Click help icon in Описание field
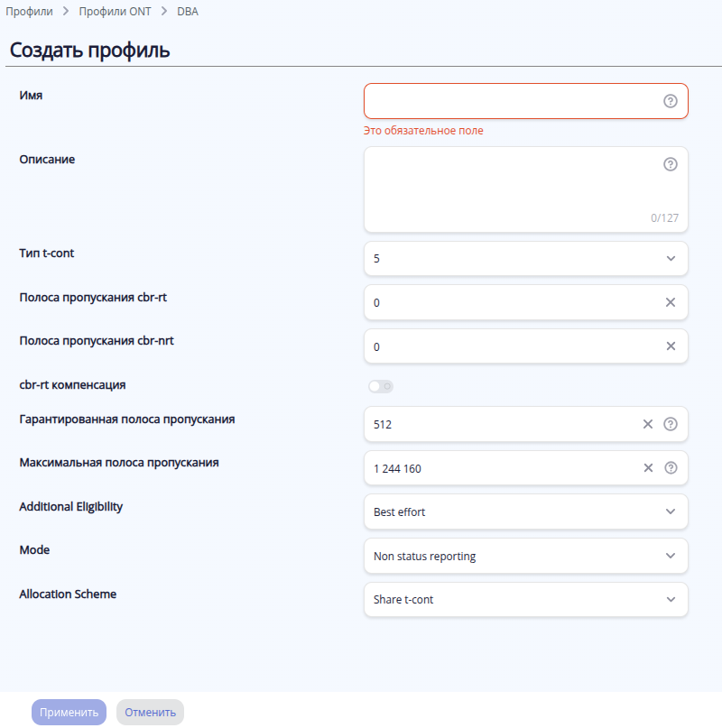 (x=671, y=164)
